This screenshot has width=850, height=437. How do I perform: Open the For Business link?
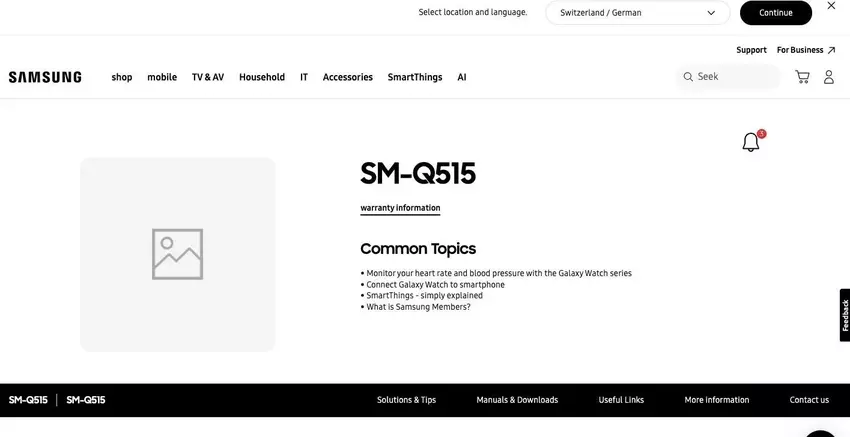[x=805, y=50]
